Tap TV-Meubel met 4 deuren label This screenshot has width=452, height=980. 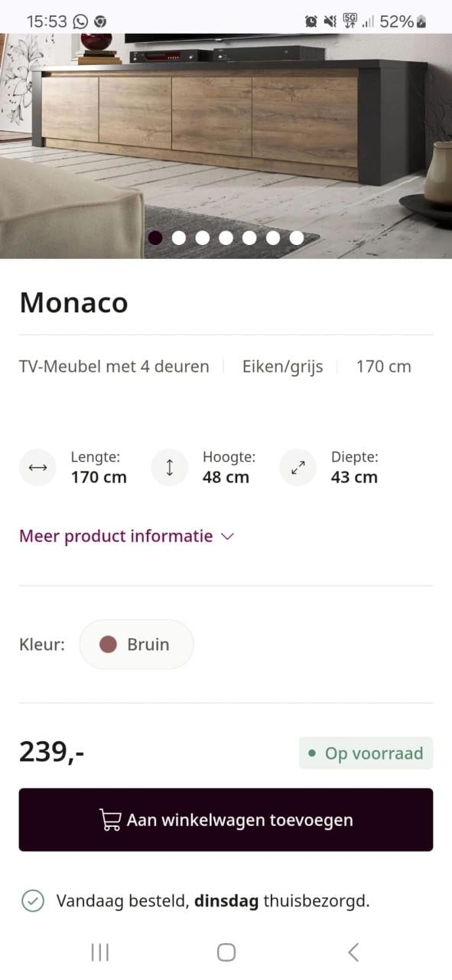click(113, 366)
